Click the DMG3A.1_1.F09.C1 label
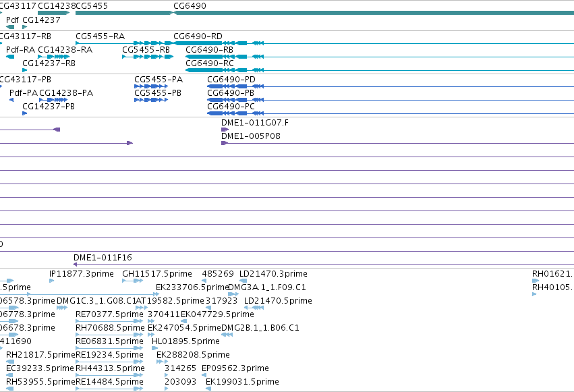 [x=267, y=287]
